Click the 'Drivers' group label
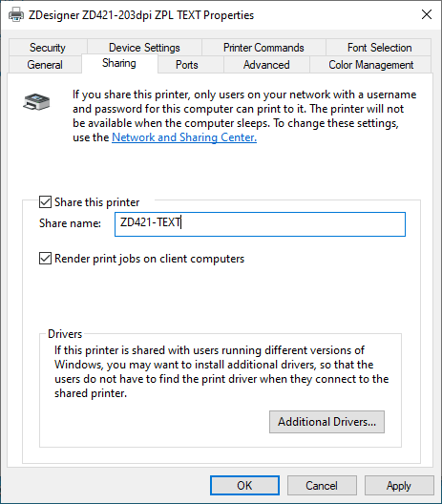This screenshot has height=504, width=442. click(65, 334)
